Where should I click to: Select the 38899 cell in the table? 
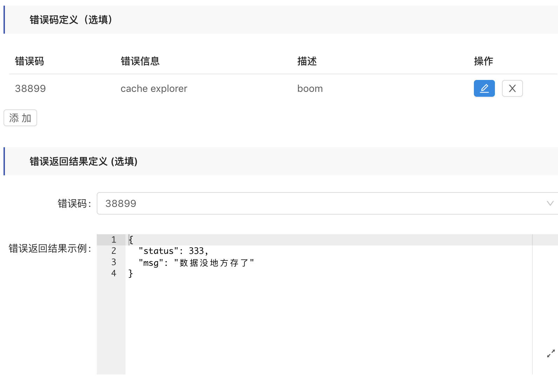click(x=30, y=89)
